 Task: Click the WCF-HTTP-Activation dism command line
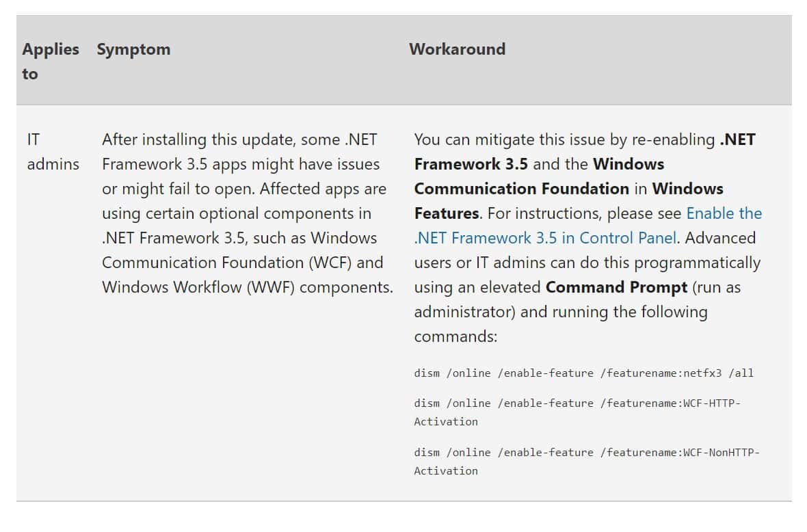coord(577,412)
